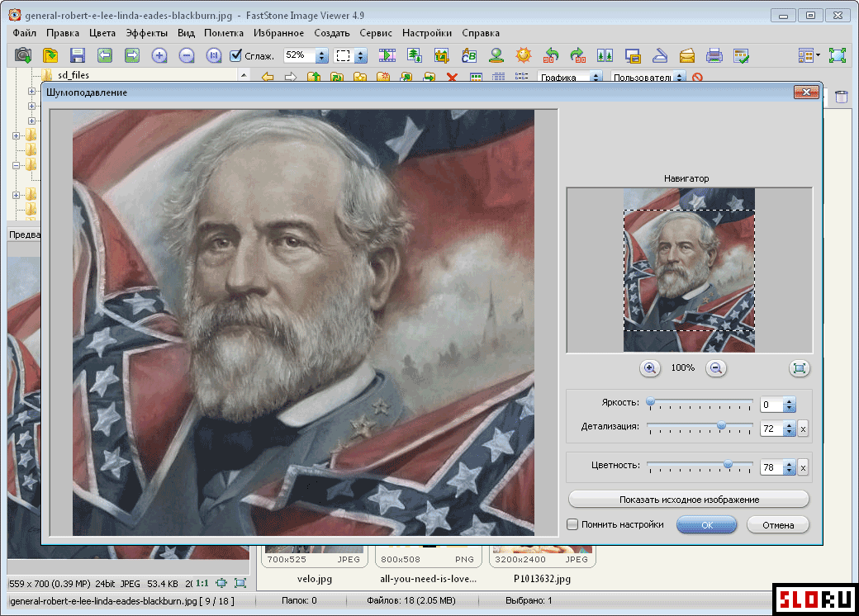859x616 pixels.
Task: Toggle the Сглаж. smoothing checkbox
Action: click(235, 55)
